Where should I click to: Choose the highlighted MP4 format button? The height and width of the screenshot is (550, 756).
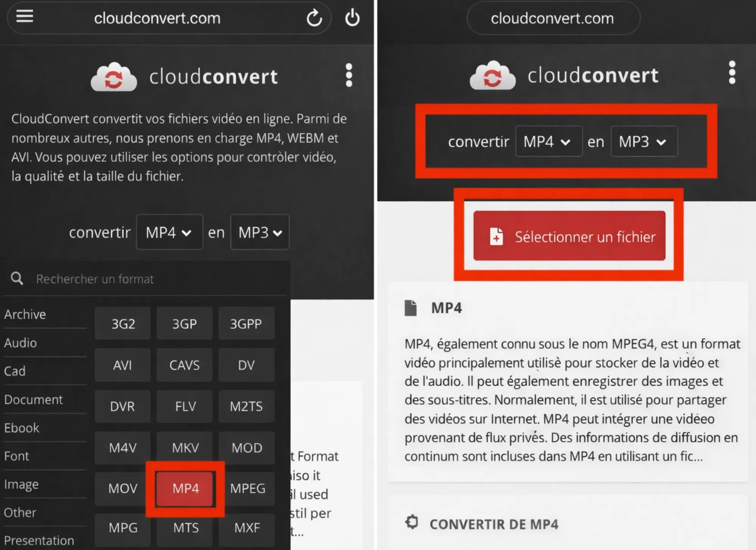184,488
